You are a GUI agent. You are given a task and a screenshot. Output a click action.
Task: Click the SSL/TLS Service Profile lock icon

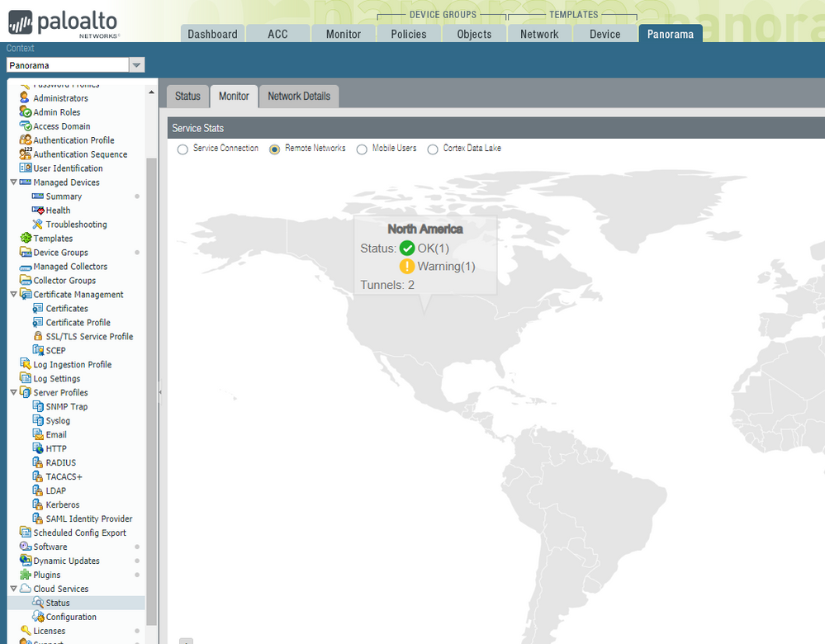click(x=37, y=337)
